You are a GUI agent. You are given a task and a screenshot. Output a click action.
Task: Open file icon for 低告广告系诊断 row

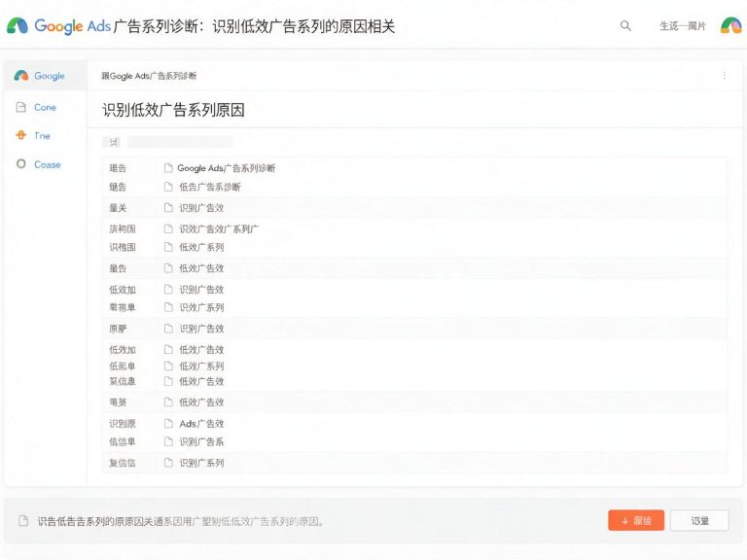click(168, 187)
